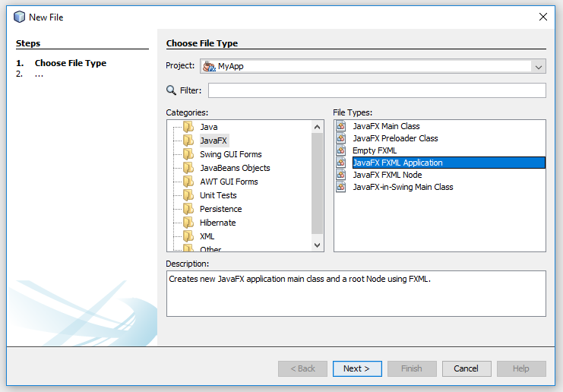
Task: Click the JavaFX Main Class file icon
Action: click(x=340, y=126)
